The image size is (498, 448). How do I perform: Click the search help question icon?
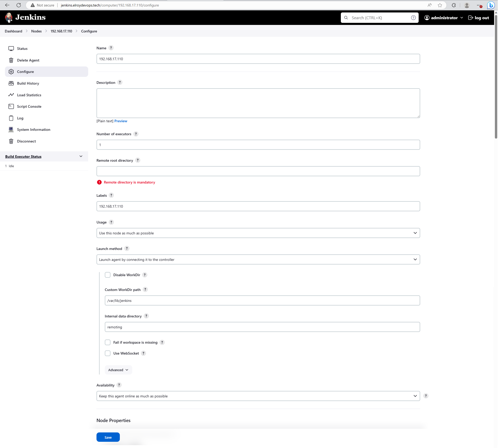(413, 18)
